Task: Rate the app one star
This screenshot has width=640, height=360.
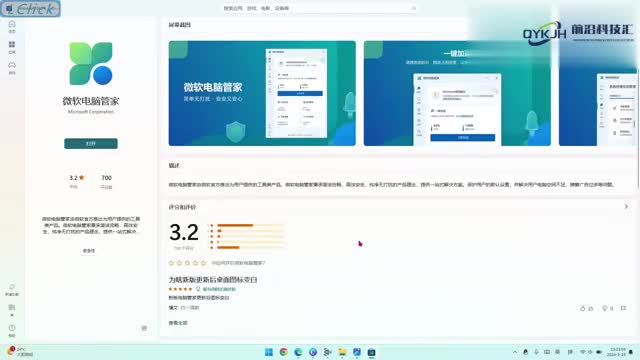Action: tap(171, 263)
